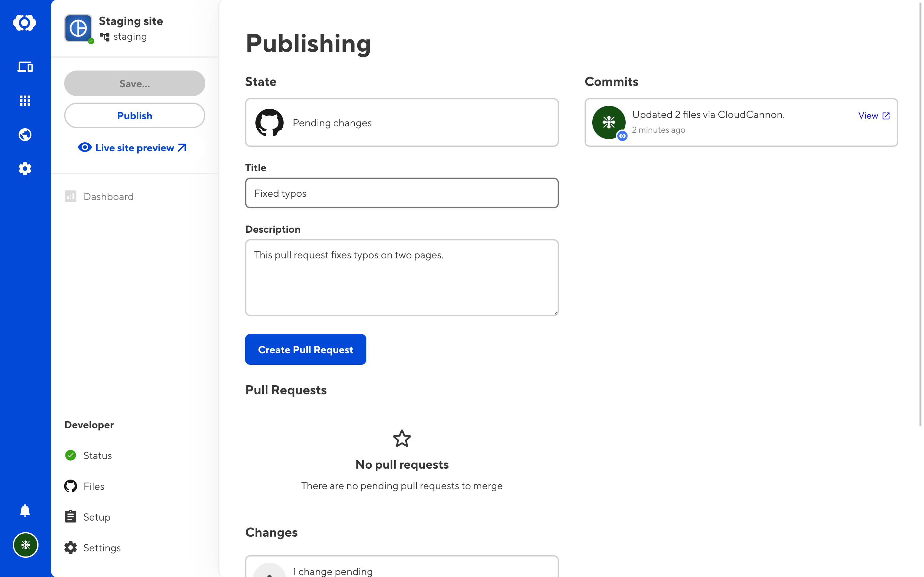Screen dimensions: 924x577
Task: Click the Publish button
Action: [134, 116]
